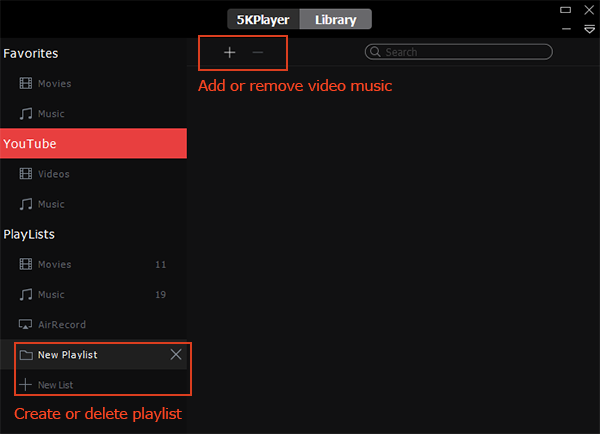Viewport: 600px width, 434px height.
Task: Switch to the 5KPlayer tab
Action: (x=263, y=19)
